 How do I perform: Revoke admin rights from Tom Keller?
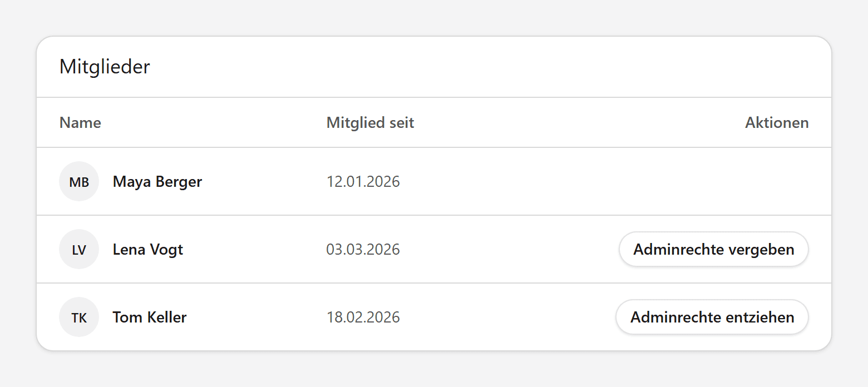[x=712, y=317]
